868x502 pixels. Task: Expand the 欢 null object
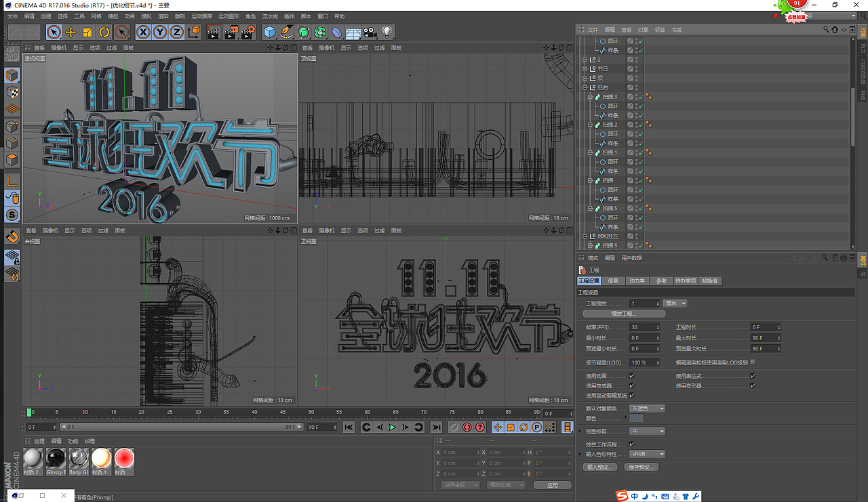click(585, 78)
